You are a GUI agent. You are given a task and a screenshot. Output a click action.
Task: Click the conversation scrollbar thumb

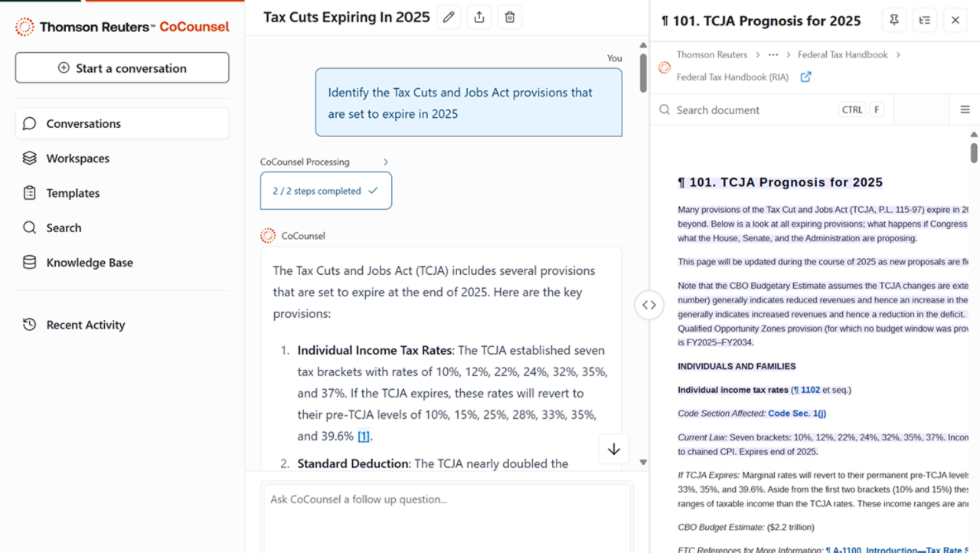(x=643, y=72)
